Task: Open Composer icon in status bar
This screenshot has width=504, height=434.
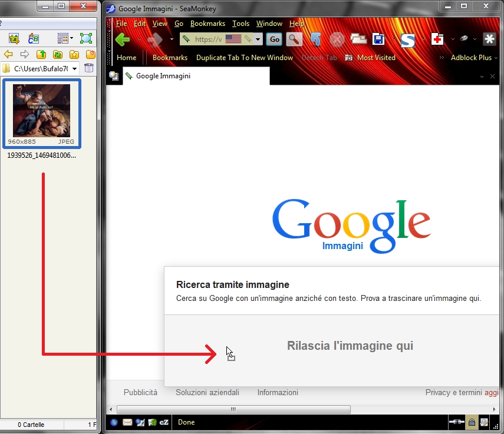Action: (x=140, y=422)
